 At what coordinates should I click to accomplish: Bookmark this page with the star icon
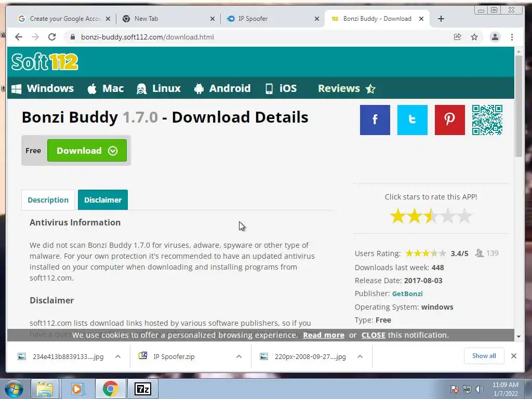(x=474, y=37)
